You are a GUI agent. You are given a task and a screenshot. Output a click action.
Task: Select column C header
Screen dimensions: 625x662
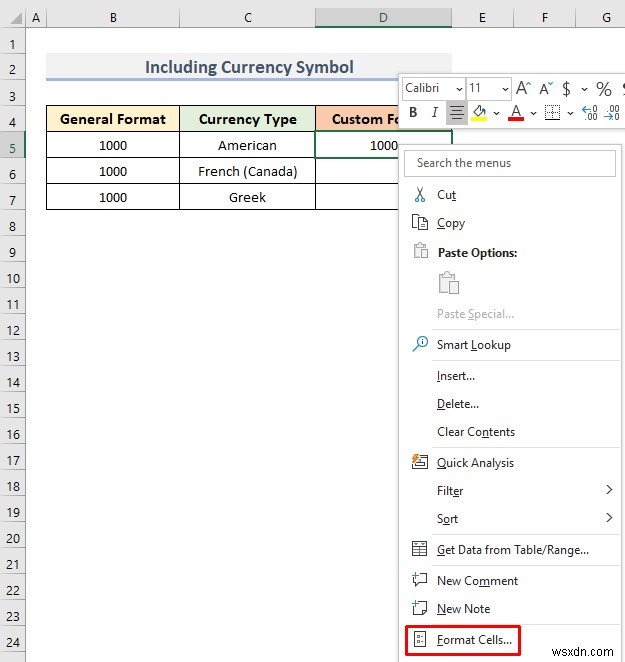(x=248, y=18)
